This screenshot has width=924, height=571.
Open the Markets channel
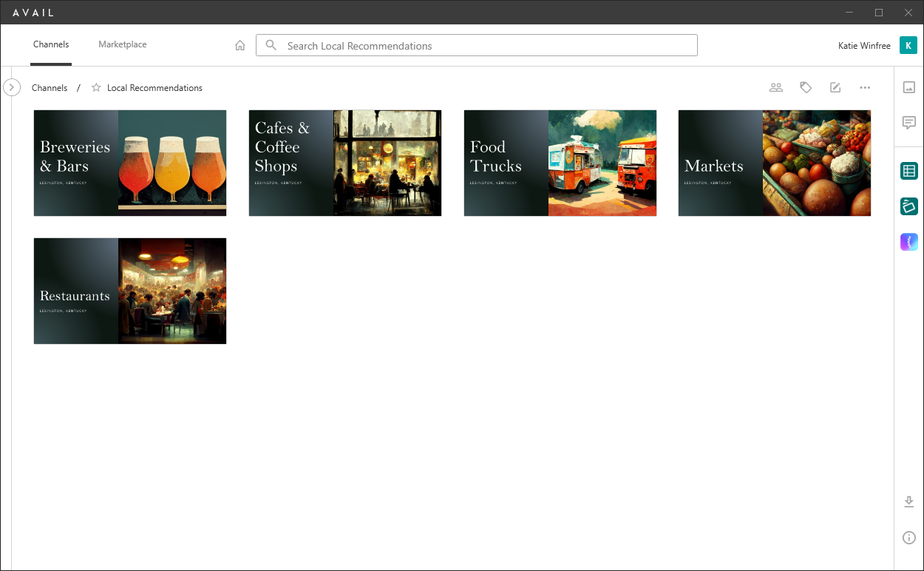pos(775,163)
